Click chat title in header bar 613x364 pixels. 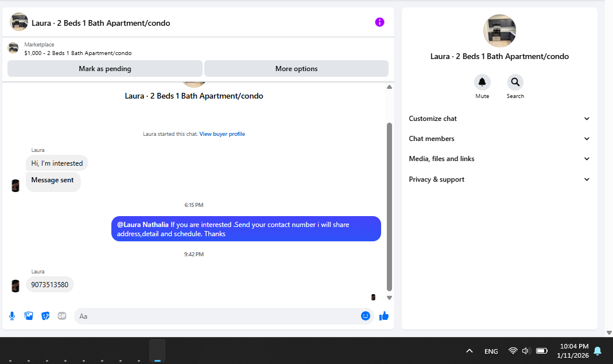[101, 23]
